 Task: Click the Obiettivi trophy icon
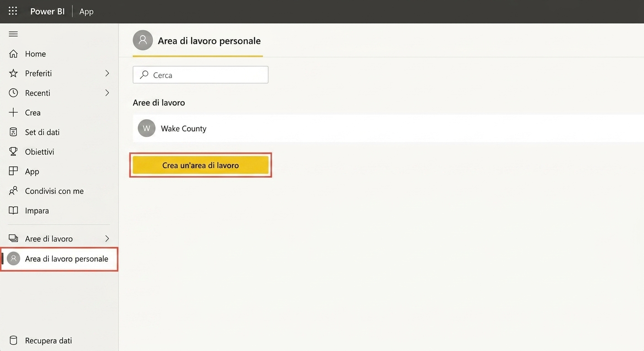14,151
